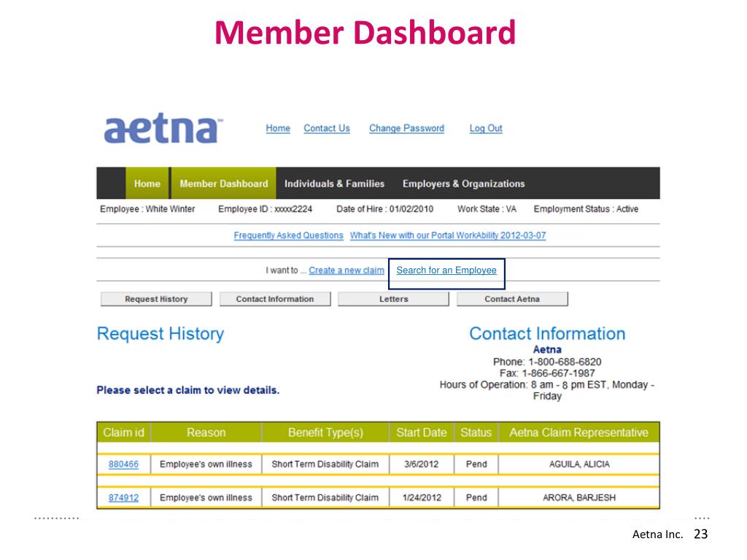Click the Letters button
Image resolution: width=747 pixels, height=560 pixels.
[x=393, y=299]
